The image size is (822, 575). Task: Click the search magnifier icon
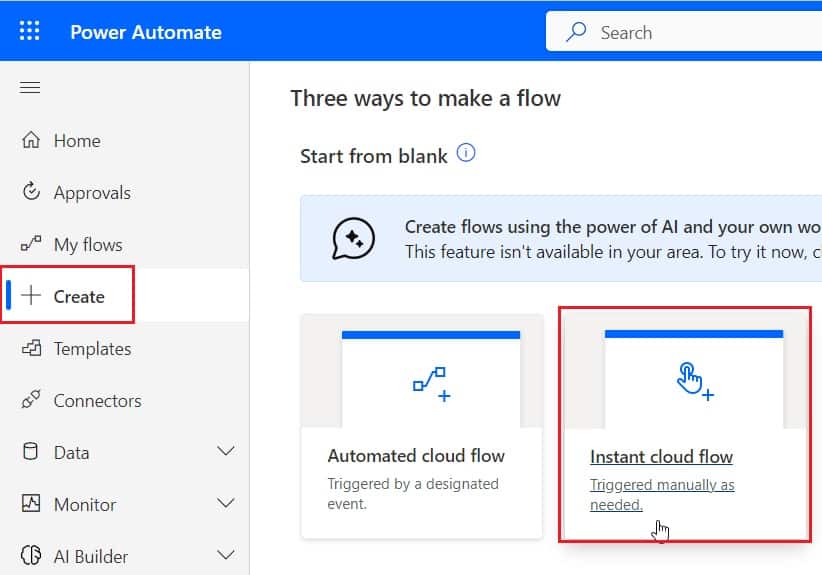(x=576, y=32)
